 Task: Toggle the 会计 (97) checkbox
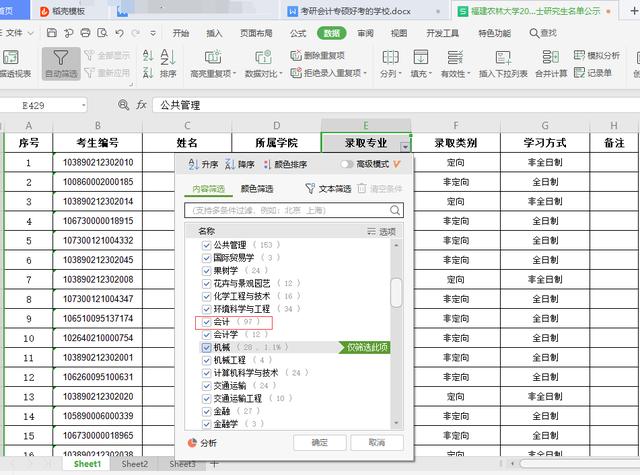point(207,322)
